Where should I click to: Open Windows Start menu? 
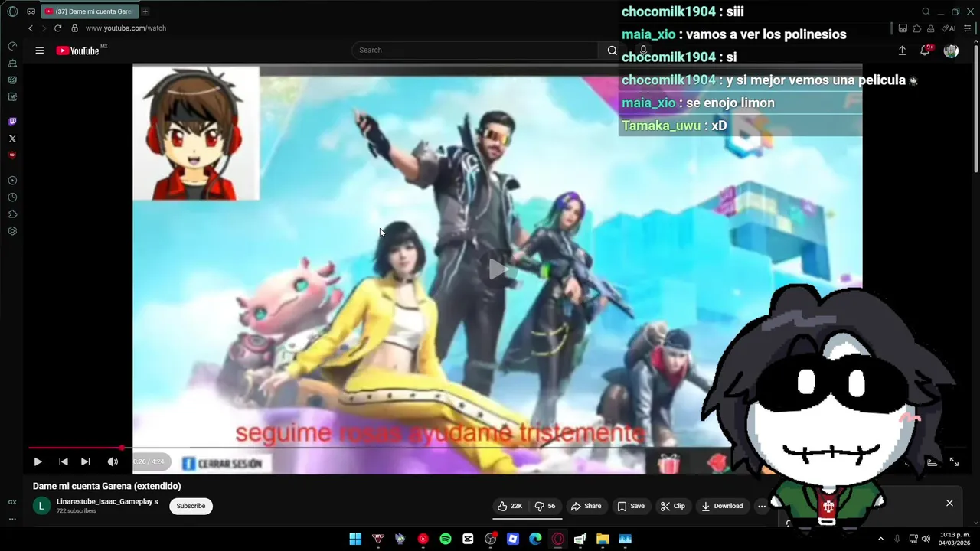[355, 539]
